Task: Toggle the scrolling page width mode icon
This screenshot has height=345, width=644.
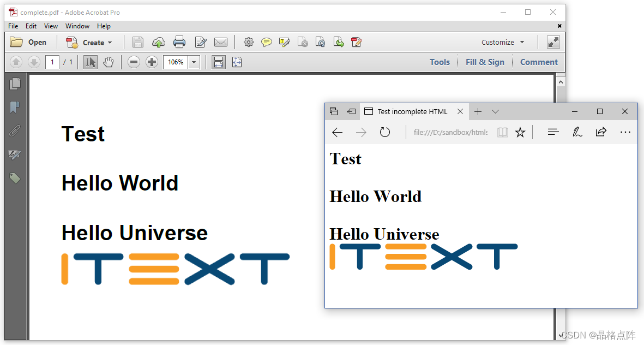Action: (x=219, y=62)
